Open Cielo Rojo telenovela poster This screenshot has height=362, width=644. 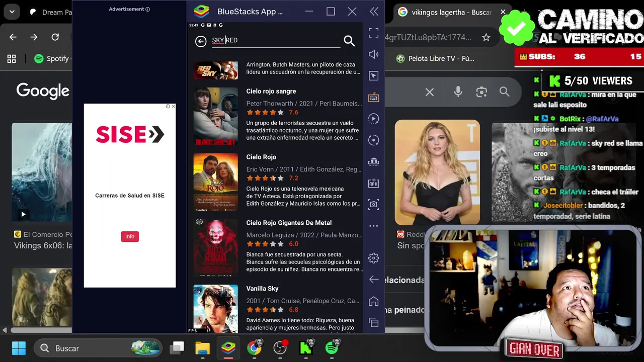click(216, 182)
